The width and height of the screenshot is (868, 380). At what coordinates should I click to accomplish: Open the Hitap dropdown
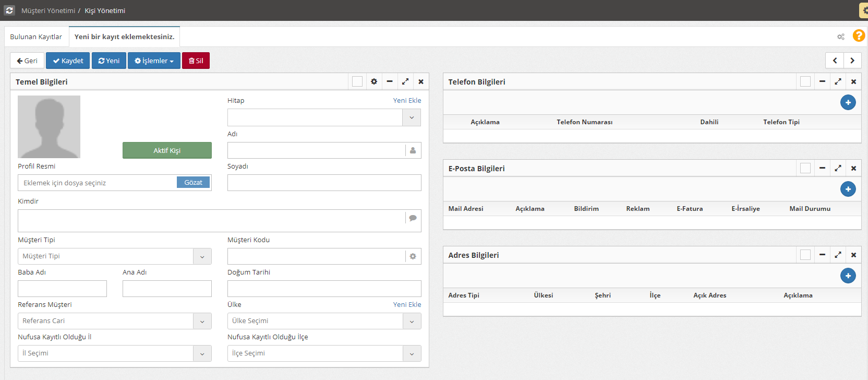point(411,117)
